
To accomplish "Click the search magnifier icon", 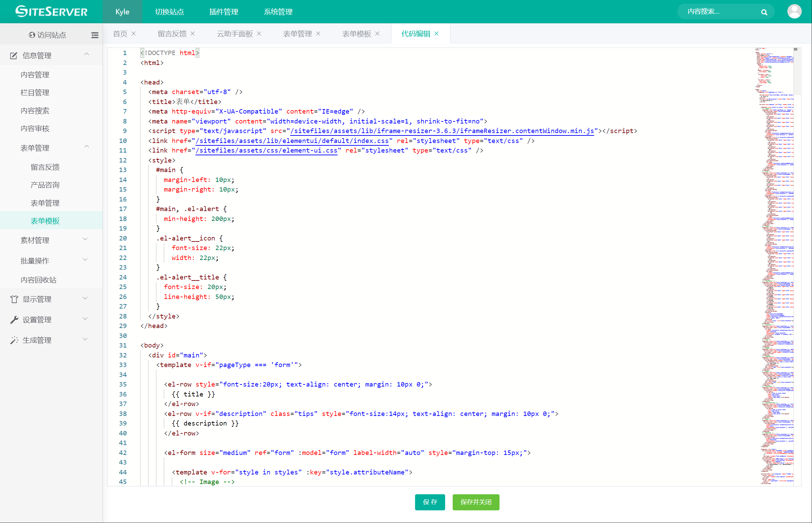I will point(764,12).
